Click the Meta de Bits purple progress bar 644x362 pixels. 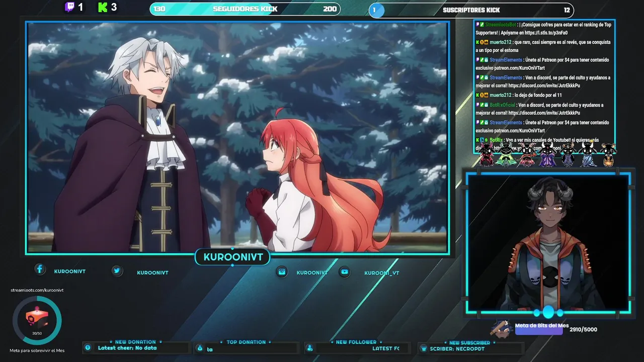click(x=539, y=331)
